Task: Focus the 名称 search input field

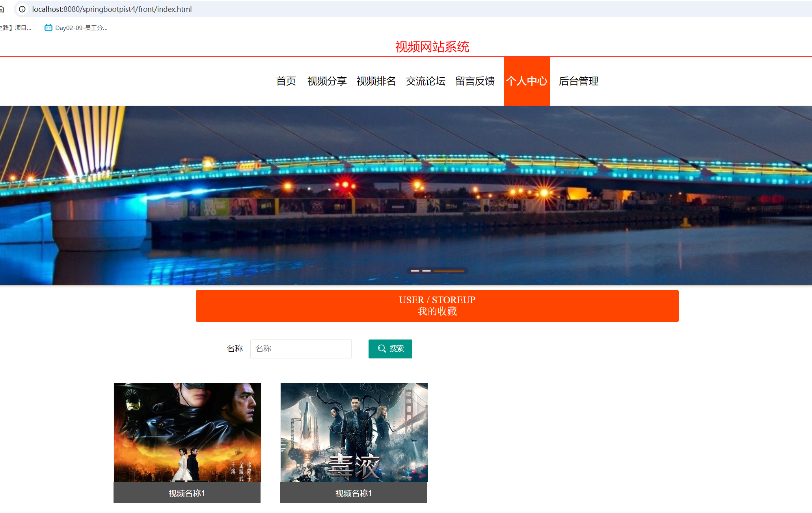Action: point(301,349)
